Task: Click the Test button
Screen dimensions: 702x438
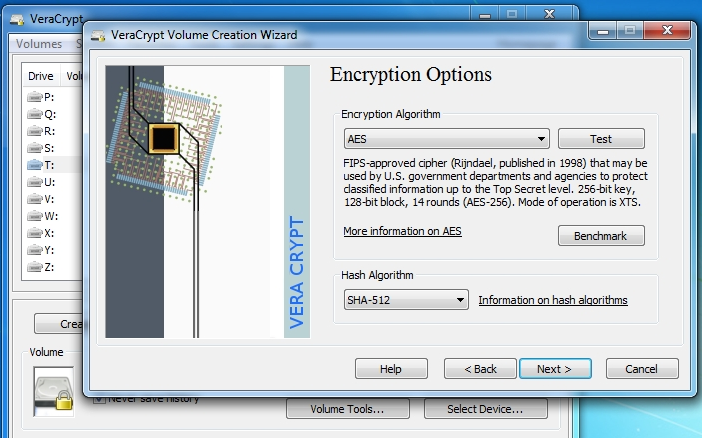Action: click(601, 139)
